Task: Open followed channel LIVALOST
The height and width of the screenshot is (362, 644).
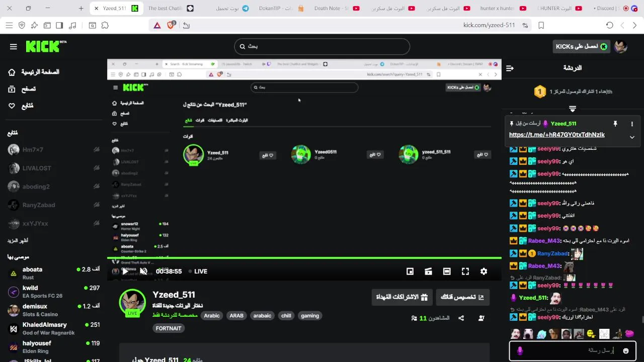Action: 53,168
